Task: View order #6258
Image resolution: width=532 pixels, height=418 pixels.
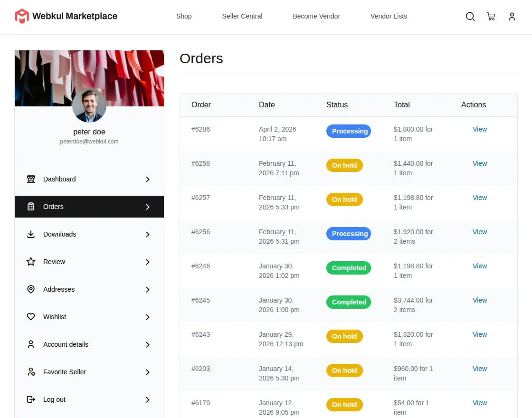Action: pos(479,163)
